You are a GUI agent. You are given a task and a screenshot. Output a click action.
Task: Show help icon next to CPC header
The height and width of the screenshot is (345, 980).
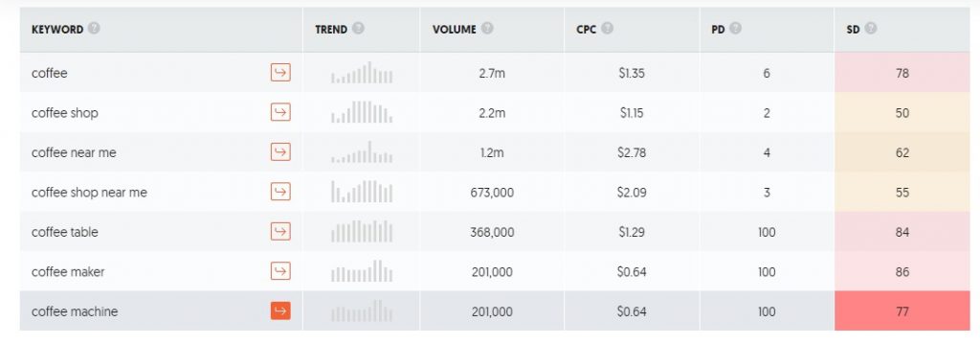608,28
